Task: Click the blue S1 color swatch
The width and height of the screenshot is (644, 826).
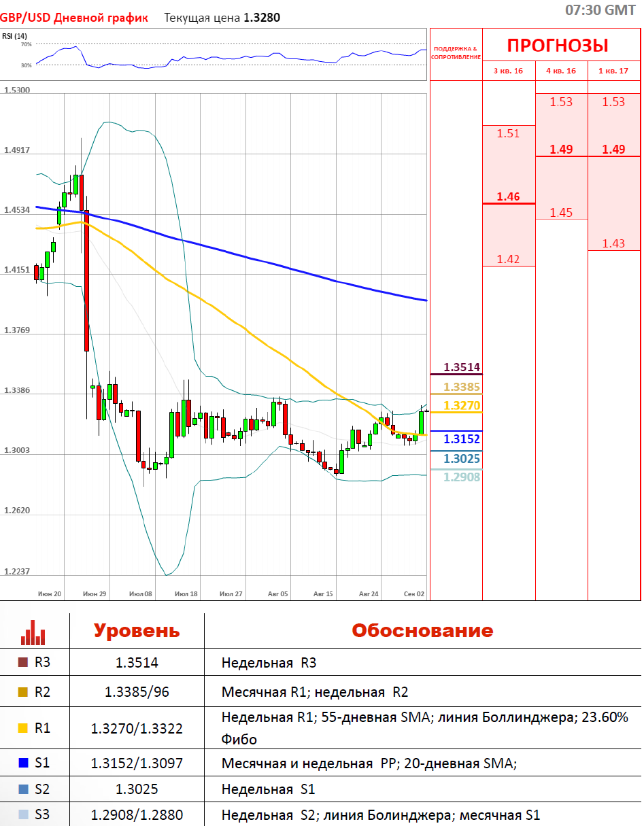Action: click(x=22, y=763)
